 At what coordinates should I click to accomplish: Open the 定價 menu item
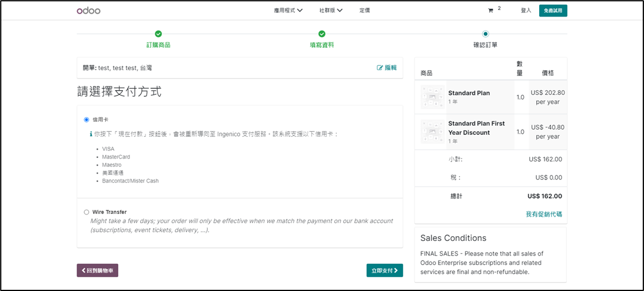(365, 11)
